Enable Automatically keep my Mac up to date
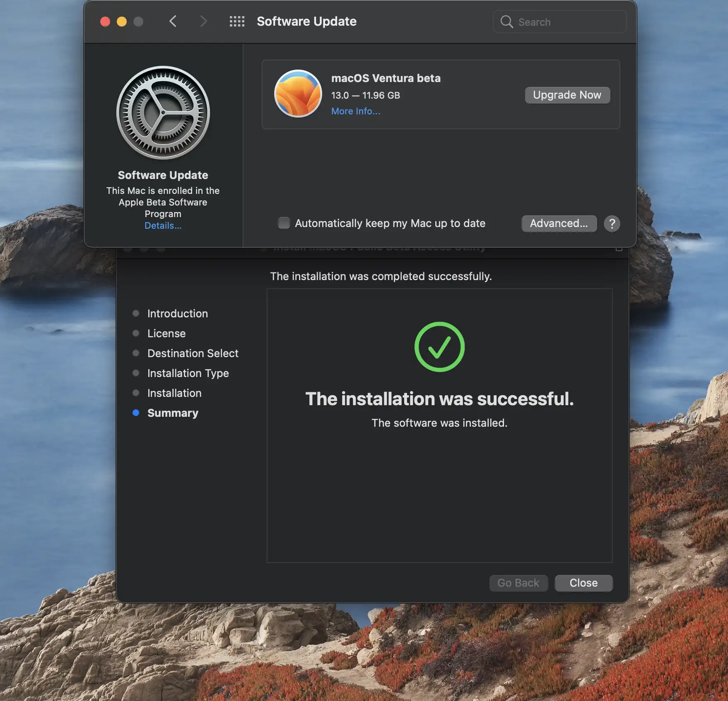Screen dimensions: 728x701 pyautogui.click(x=284, y=223)
